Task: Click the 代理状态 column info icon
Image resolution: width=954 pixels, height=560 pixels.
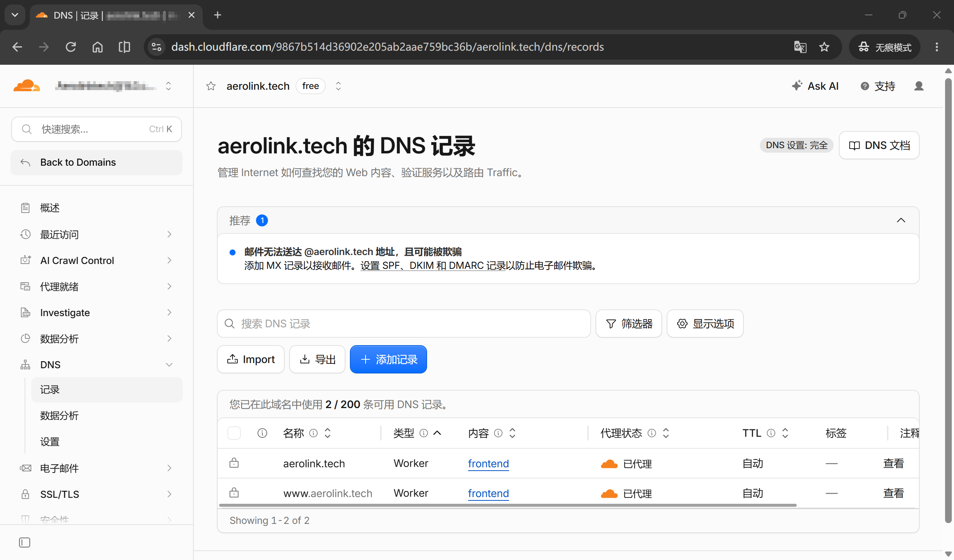Action: tap(651, 433)
